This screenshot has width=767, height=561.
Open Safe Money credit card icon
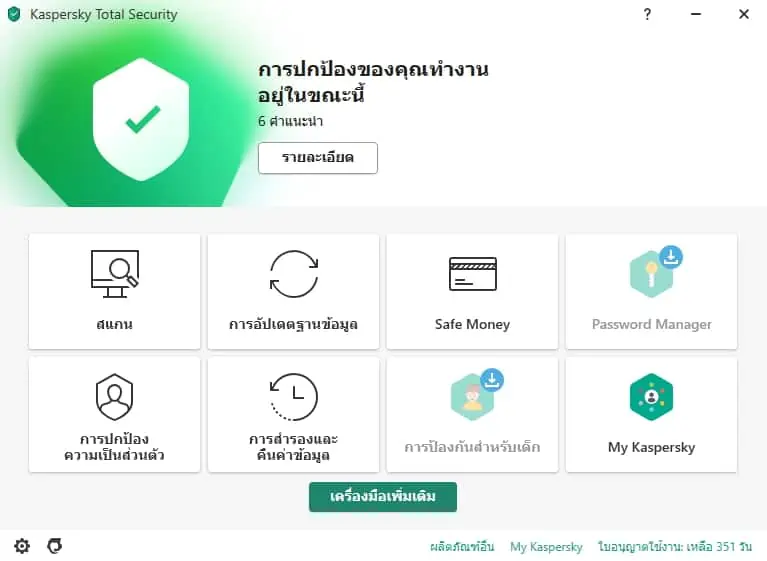pyautogui.click(x=473, y=274)
